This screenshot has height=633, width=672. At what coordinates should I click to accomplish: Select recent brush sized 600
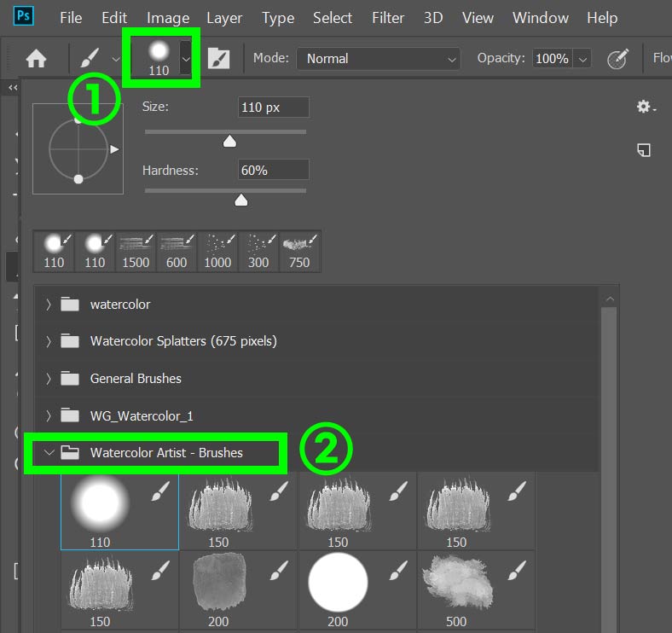(x=177, y=252)
